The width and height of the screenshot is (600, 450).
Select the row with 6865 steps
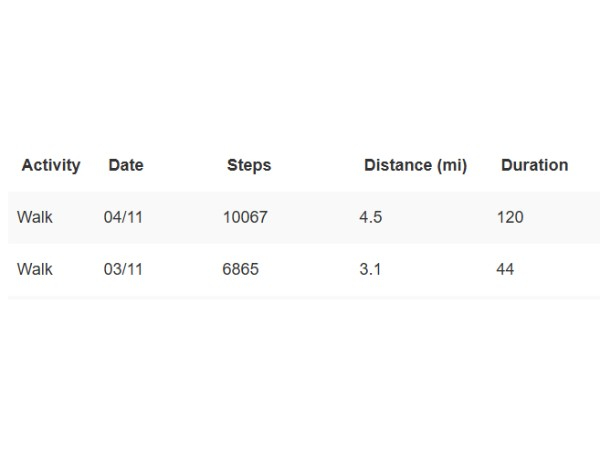(300, 270)
